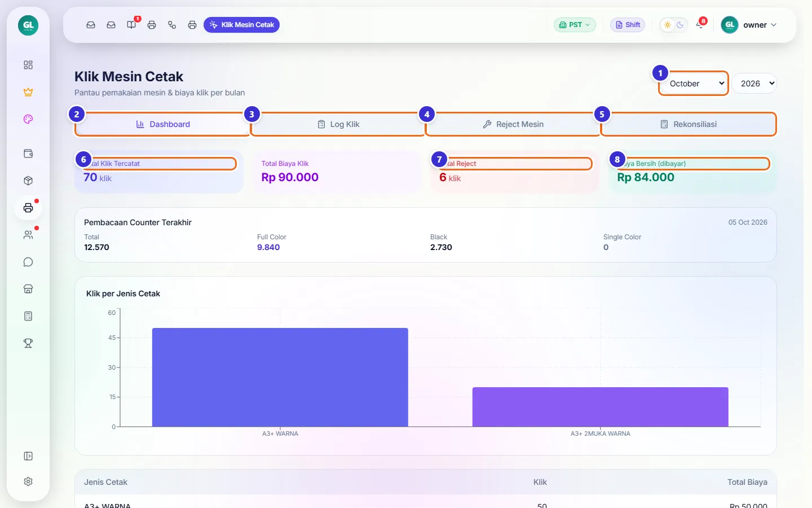Open the dashboard grid icon in sidebar
812x508 pixels.
click(28, 65)
